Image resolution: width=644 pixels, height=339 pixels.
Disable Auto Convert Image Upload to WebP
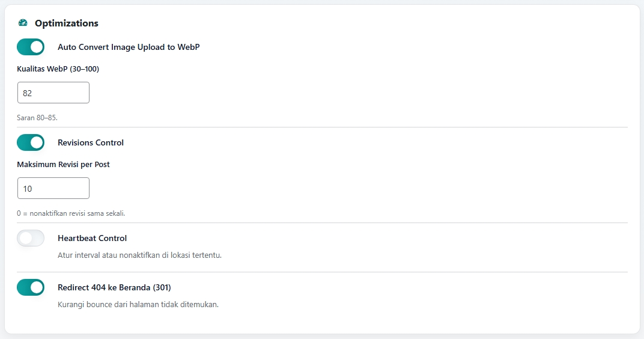pos(31,47)
